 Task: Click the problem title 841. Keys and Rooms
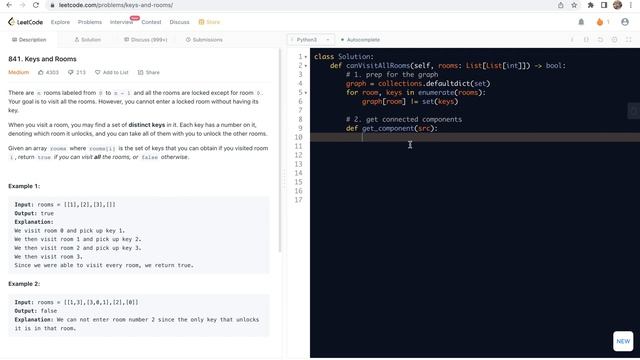click(x=42, y=59)
